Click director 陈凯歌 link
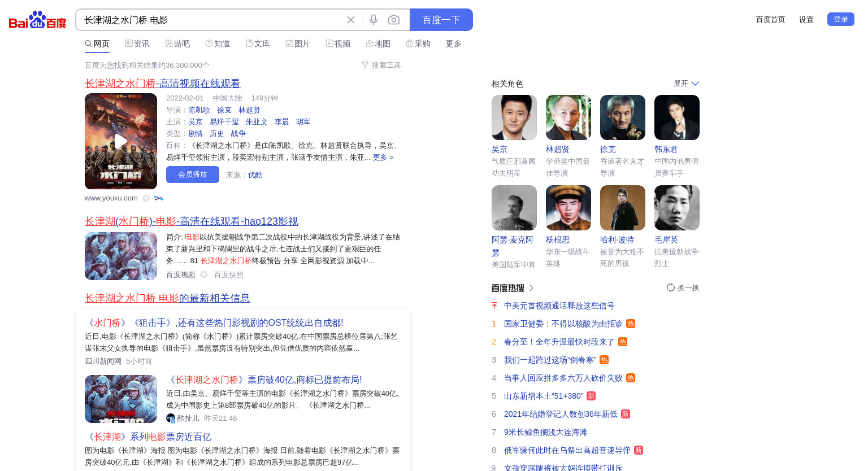868x471 pixels. tap(199, 110)
